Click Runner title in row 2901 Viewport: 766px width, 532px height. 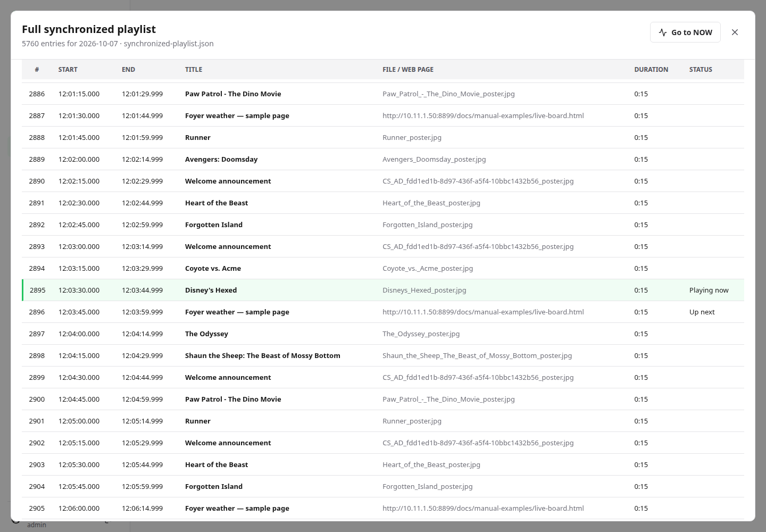click(x=198, y=421)
